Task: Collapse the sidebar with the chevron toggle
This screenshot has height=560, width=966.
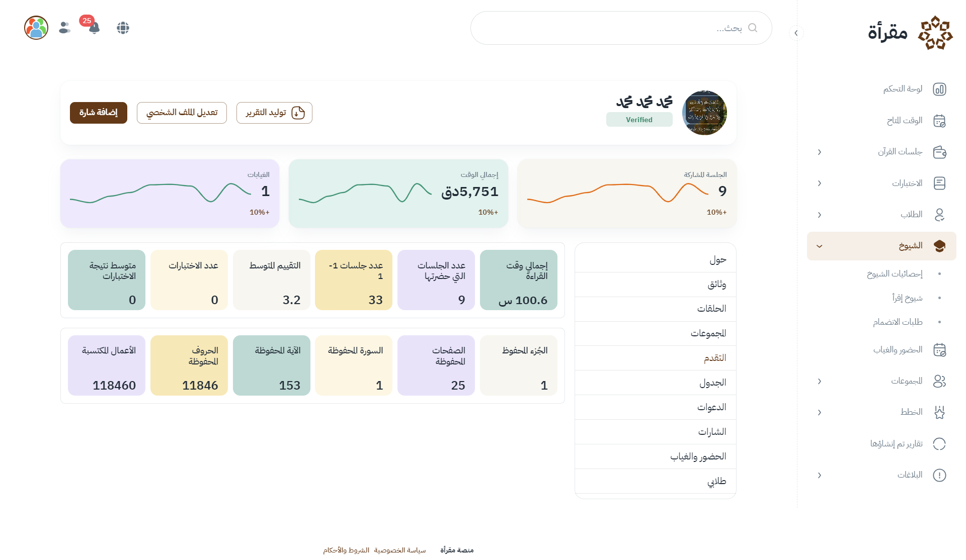Action: [796, 33]
